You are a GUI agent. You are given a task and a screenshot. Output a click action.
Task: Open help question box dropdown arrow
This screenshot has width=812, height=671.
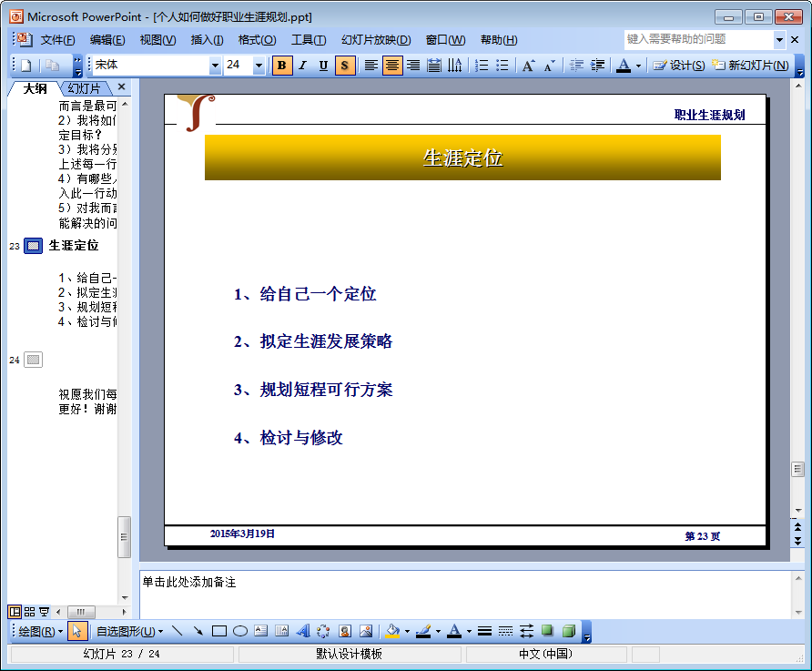coord(779,40)
